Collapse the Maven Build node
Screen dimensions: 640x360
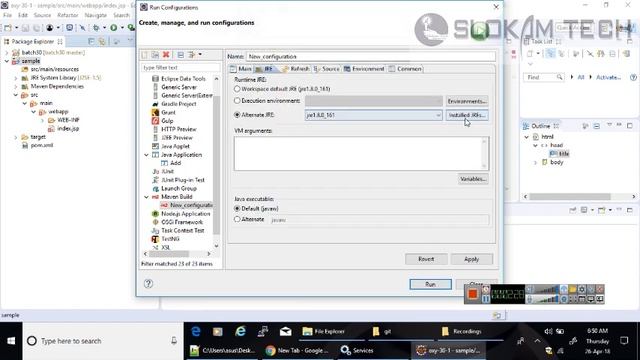[x=147, y=197]
